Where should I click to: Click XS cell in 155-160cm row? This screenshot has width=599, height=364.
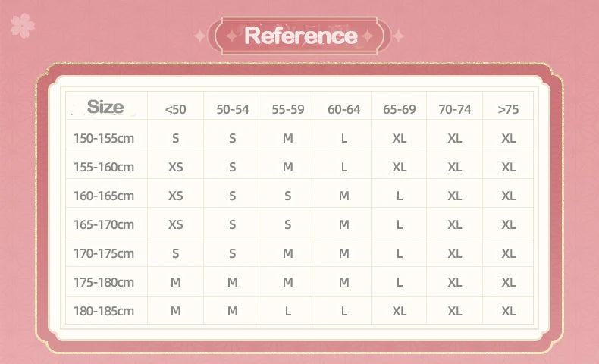[x=175, y=168]
